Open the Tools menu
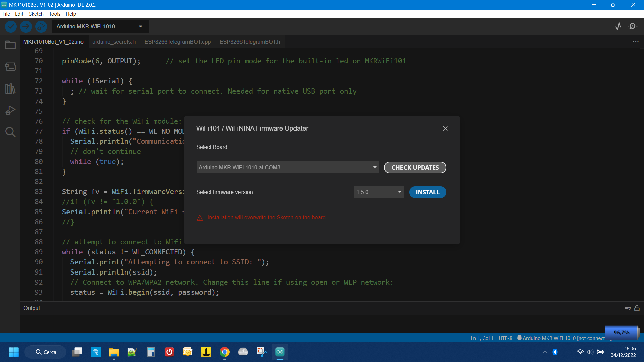The height and width of the screenshot is (362, 644). point(54,14)
